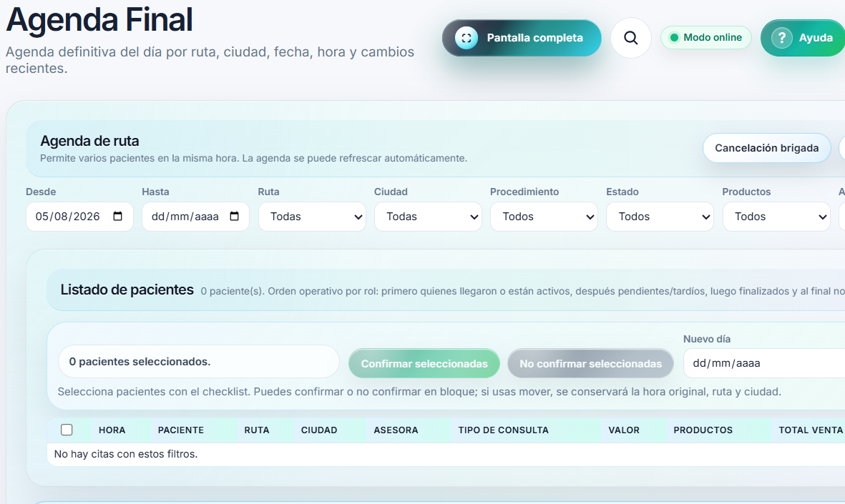Image resolution: width=845 pixels, height=504 pixels.
Task: Click the VALOR column header
Action: coord(624,430)
